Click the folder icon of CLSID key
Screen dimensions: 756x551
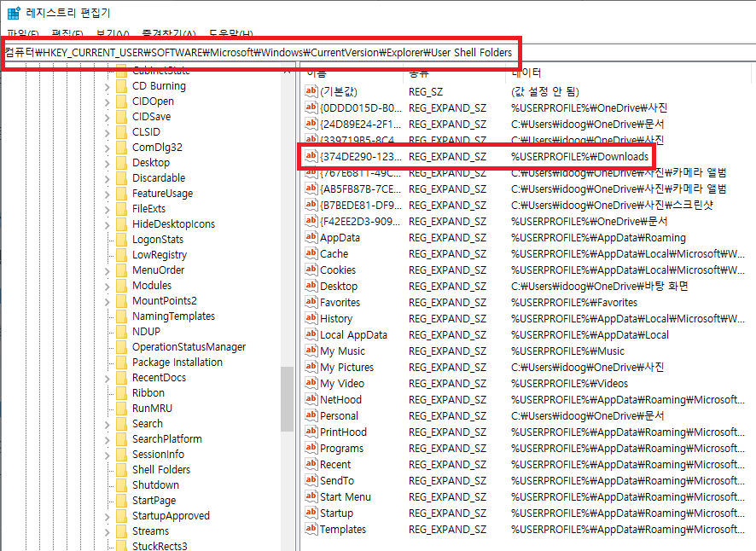(x=121, y=132)
